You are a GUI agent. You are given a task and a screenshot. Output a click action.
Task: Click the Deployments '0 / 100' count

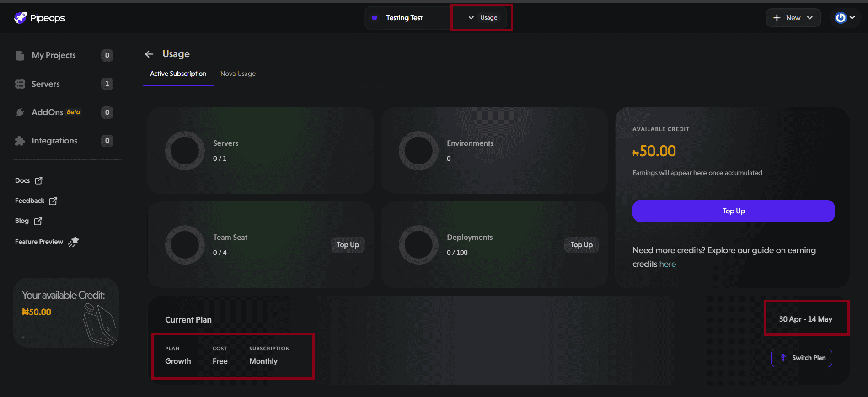[457, 253]
